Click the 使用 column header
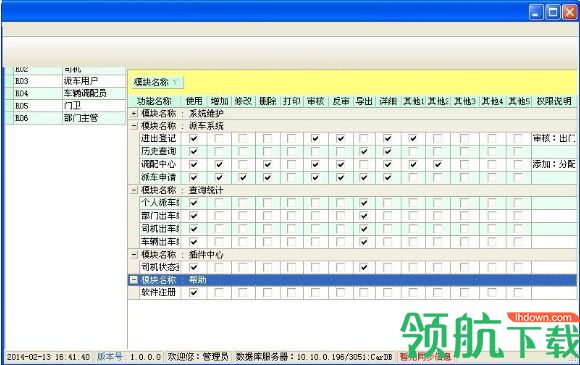This screenshot has height=365, width=580. (194, 101)
